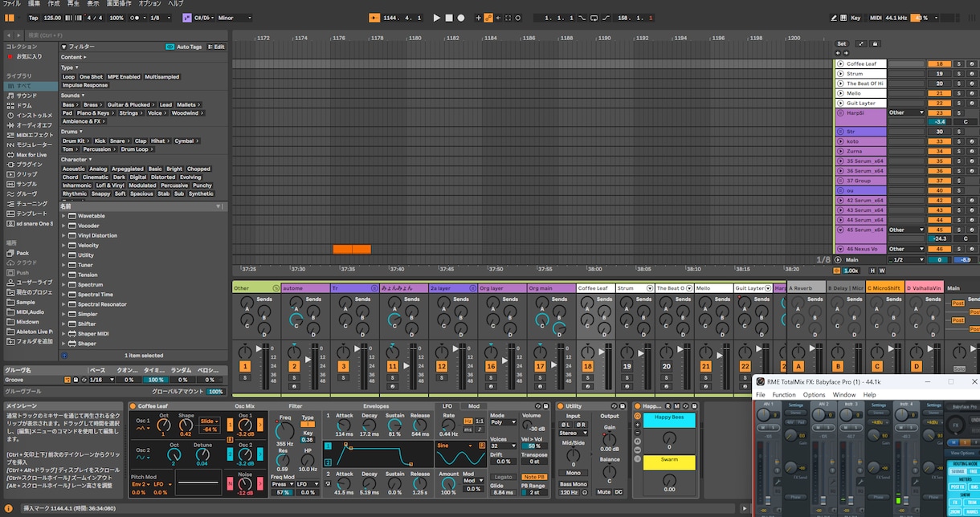Open the Options menu in RME TotalMix

point(814,395)
